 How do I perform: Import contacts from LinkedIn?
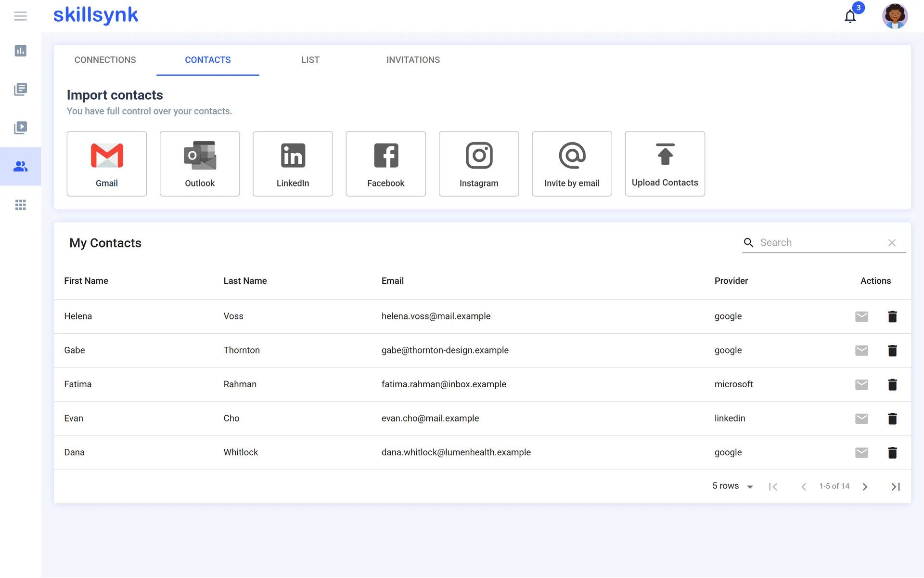point(293,164)
